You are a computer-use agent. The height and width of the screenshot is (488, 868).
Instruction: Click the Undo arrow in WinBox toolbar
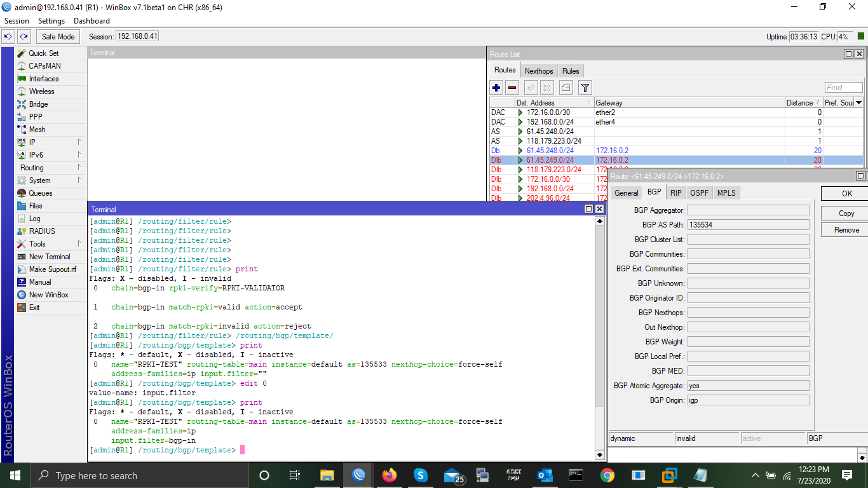(x=8, y=37)
